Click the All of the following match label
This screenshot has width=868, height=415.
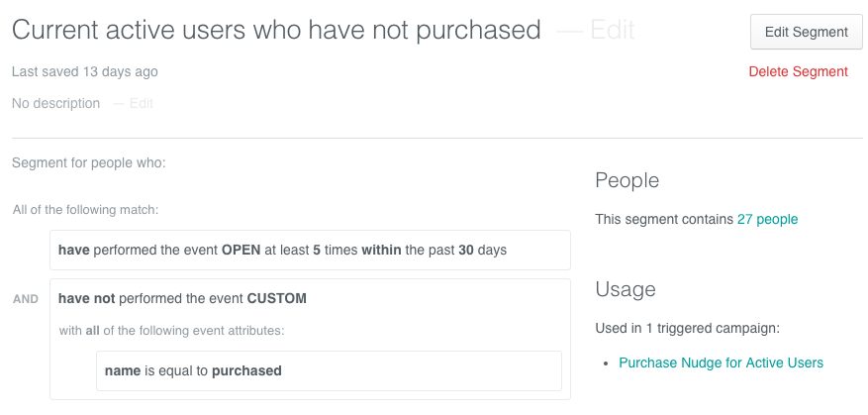tap(85, 211)
